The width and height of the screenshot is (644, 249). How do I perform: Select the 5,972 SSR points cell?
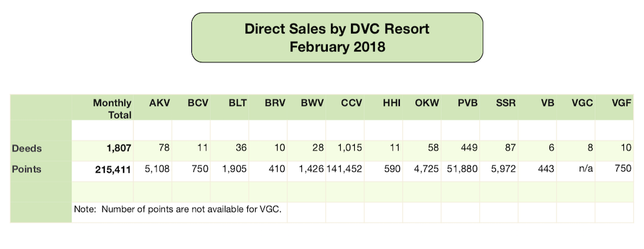pyautogui.click(x=504, y=169)
